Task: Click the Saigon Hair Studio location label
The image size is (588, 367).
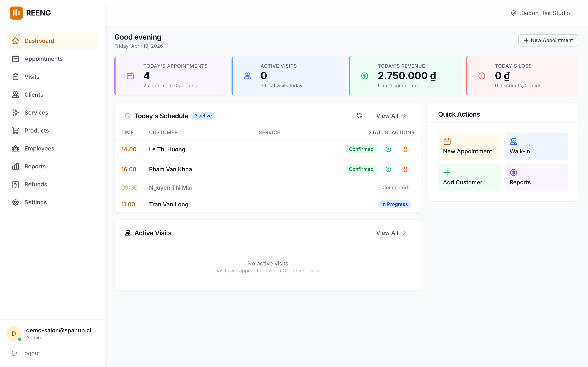Action: [x=540, y=13]
